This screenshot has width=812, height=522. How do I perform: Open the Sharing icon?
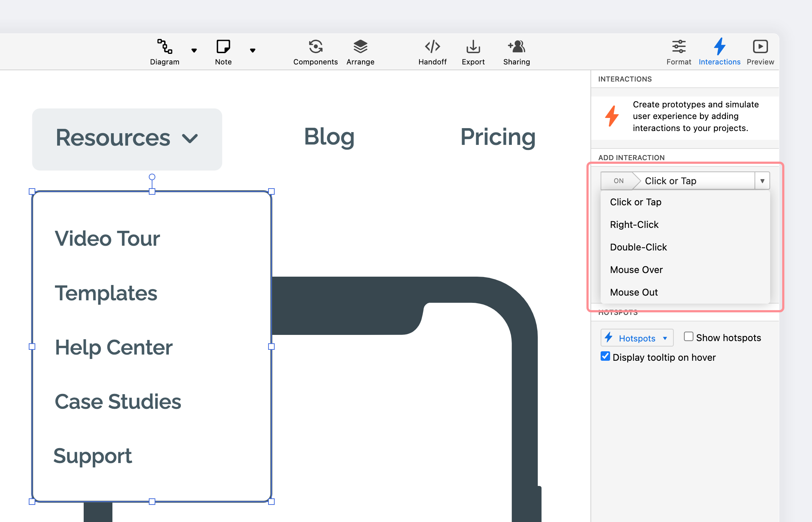click(516, 47)
